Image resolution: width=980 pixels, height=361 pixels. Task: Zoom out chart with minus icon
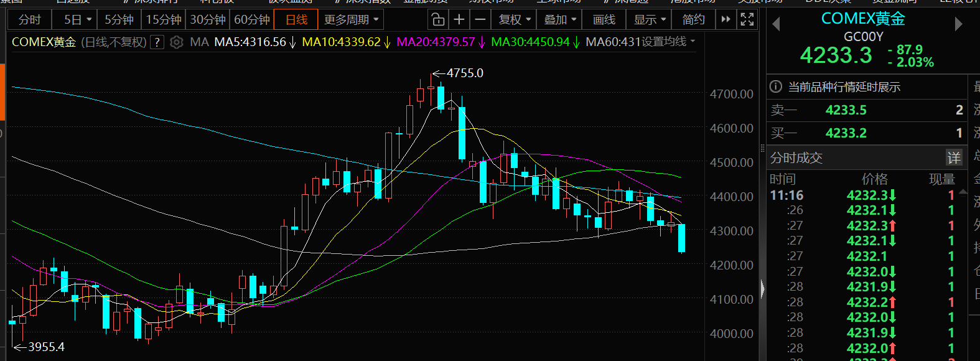480,20
